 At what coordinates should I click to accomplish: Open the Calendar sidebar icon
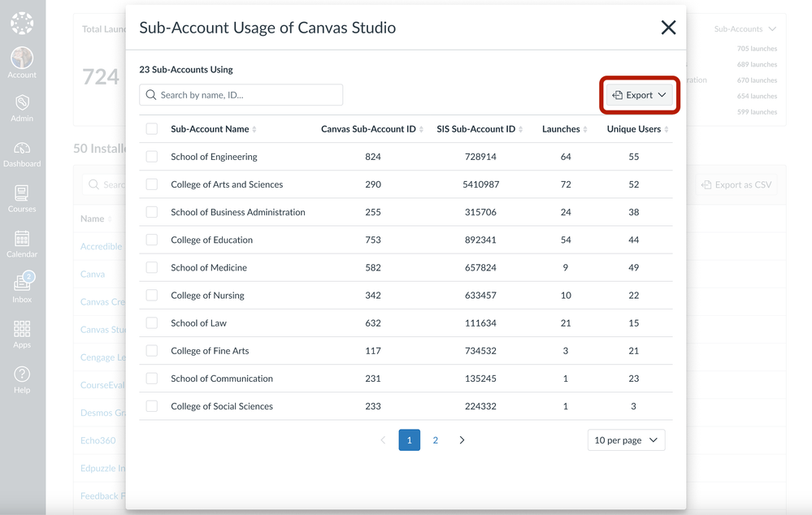[x=22, y=244]
